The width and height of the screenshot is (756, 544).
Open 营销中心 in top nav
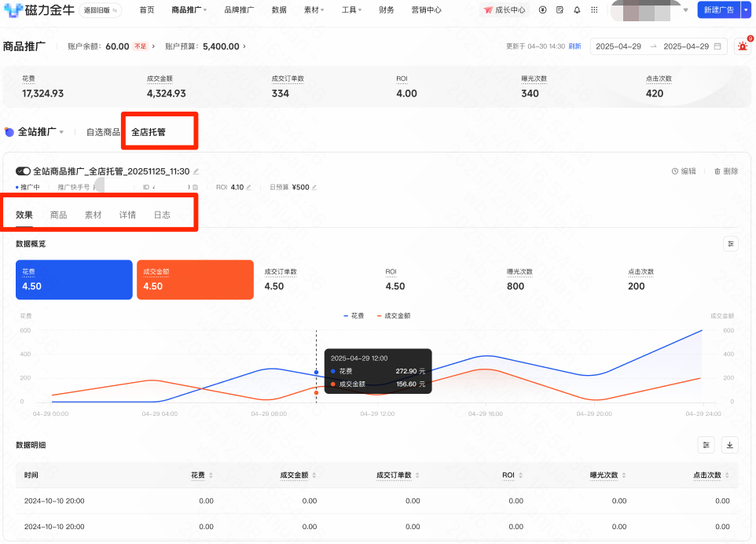(x=426, y=9)
